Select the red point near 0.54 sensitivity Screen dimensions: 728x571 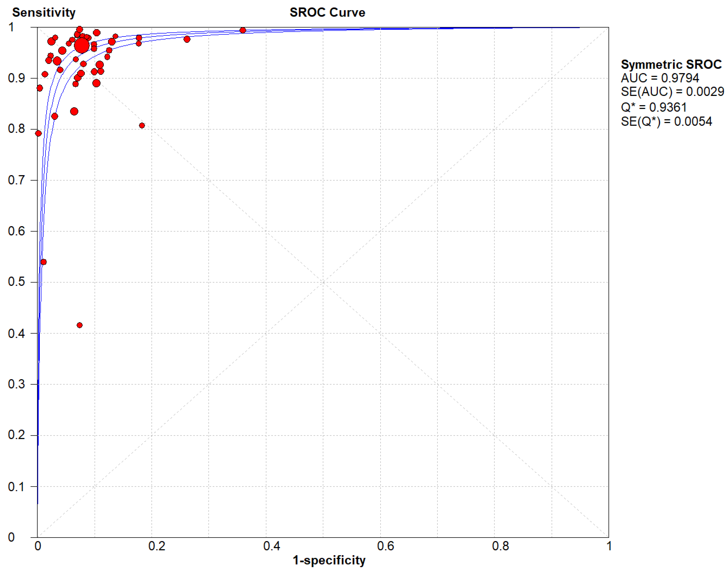coord(43,262)
